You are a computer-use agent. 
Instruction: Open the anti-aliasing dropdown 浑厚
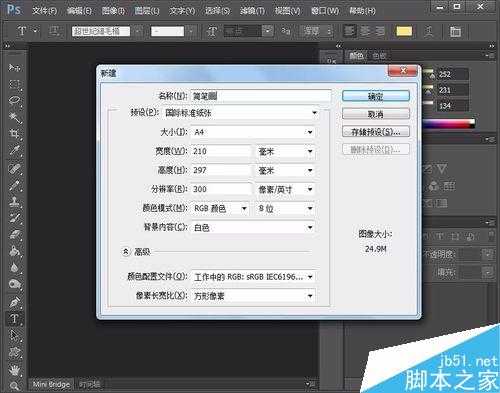[x=317, y=32]
